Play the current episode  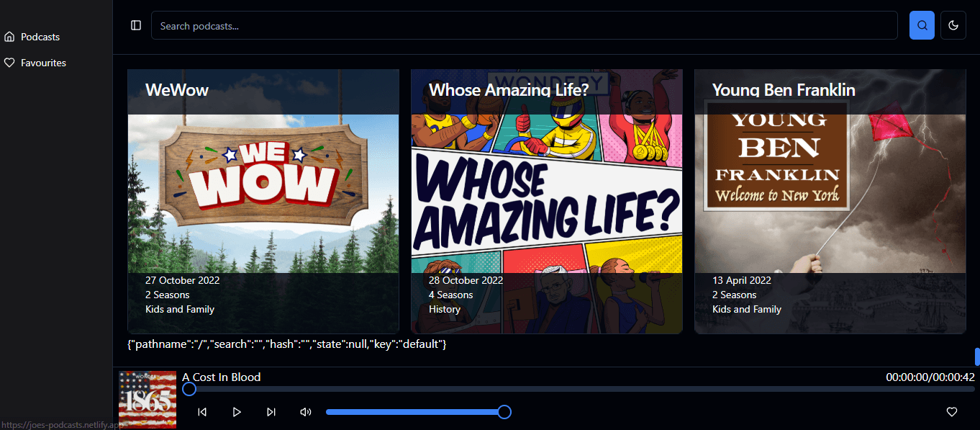[237, 412]
